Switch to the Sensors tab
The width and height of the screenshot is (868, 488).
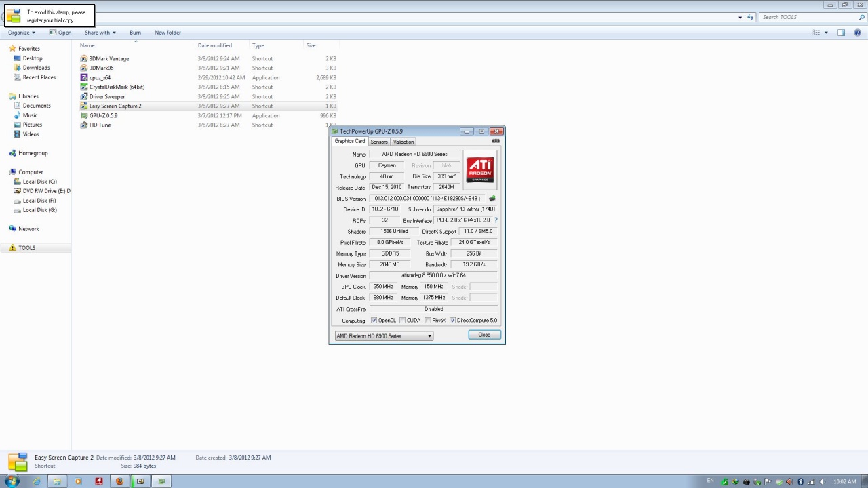(379, 142)
